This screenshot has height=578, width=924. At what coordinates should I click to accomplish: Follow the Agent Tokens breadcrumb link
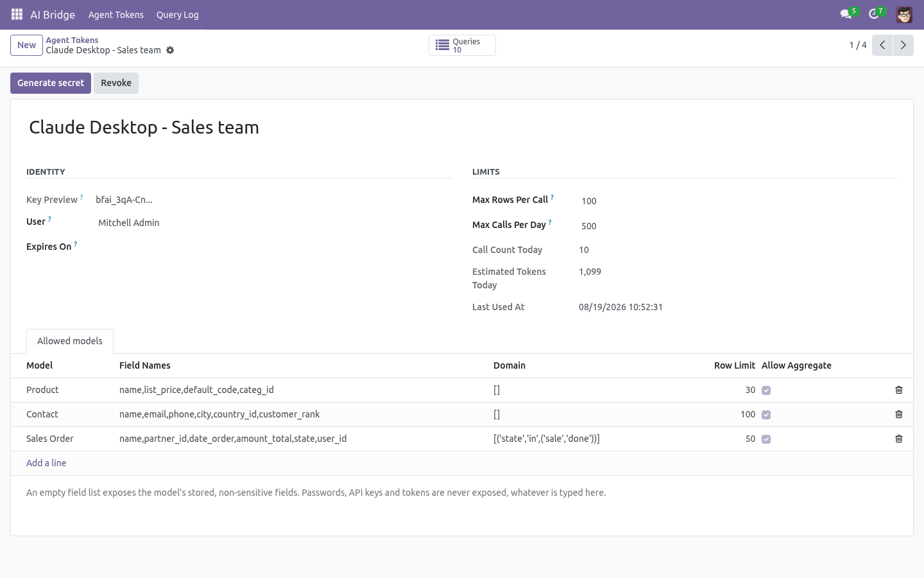[x=72, y=40]
